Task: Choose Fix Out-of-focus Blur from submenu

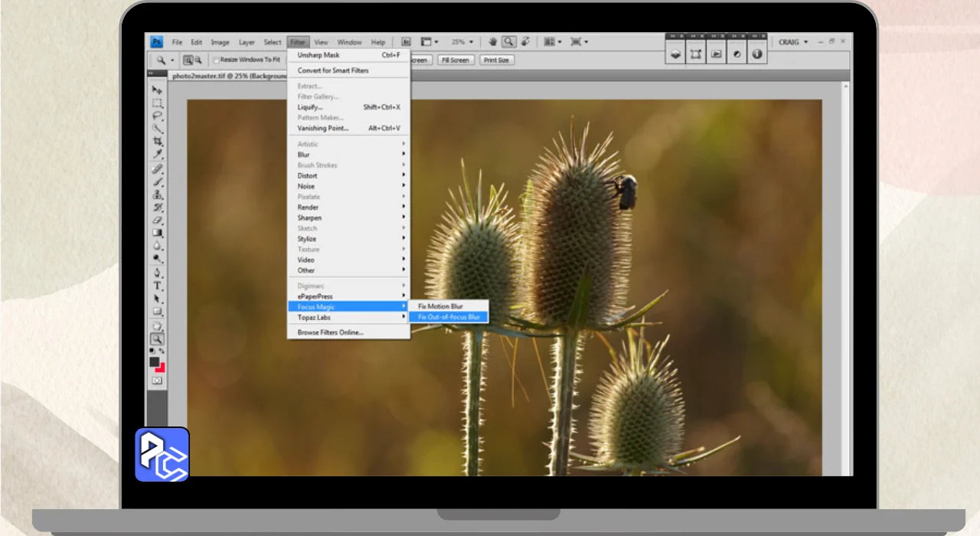Action: click(x=449, y=317)
